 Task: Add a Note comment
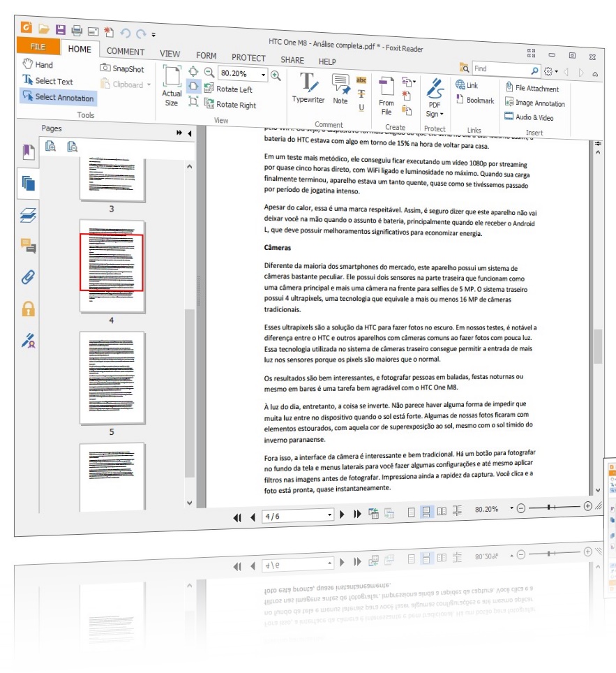[340, 89]
